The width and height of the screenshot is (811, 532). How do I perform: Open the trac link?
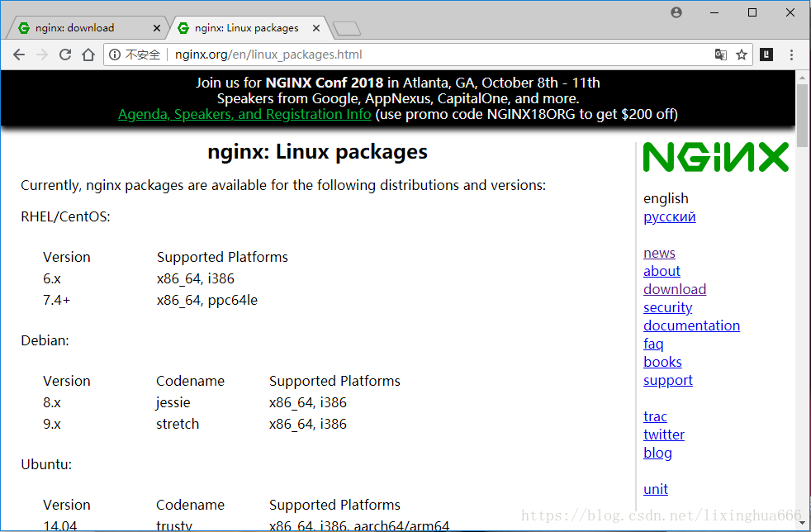pyautogui.click(x=655, y=416)
